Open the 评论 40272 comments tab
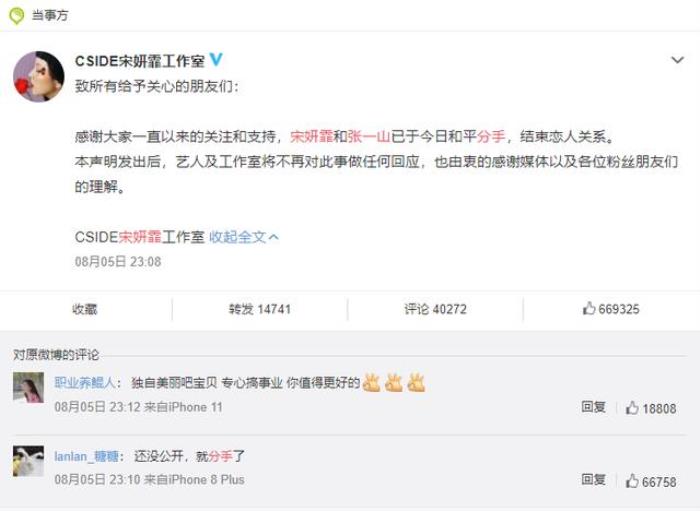Image resolution: width=700 pixels, height=511 pixels. point(435,310)
